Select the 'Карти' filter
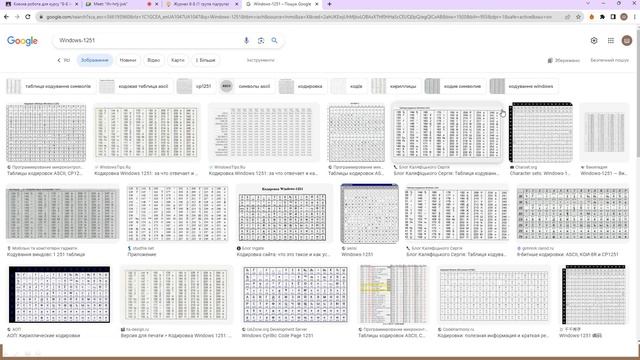This screenshot has width=640, height=360. tap(178, 60)
